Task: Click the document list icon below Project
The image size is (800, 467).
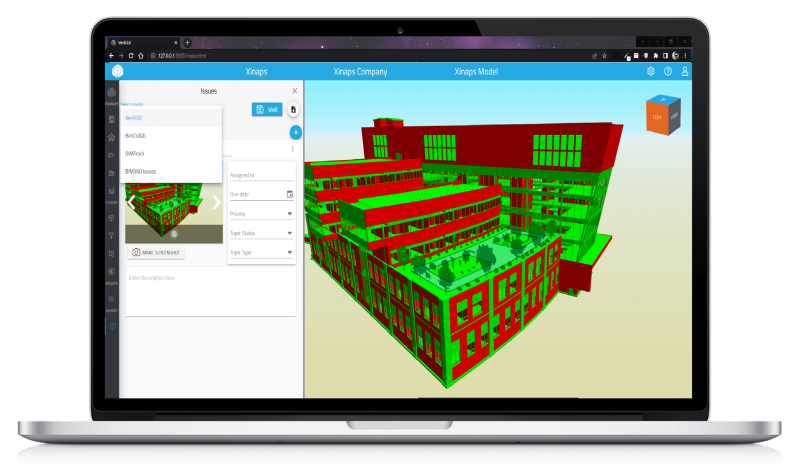Action: point(112,119)
